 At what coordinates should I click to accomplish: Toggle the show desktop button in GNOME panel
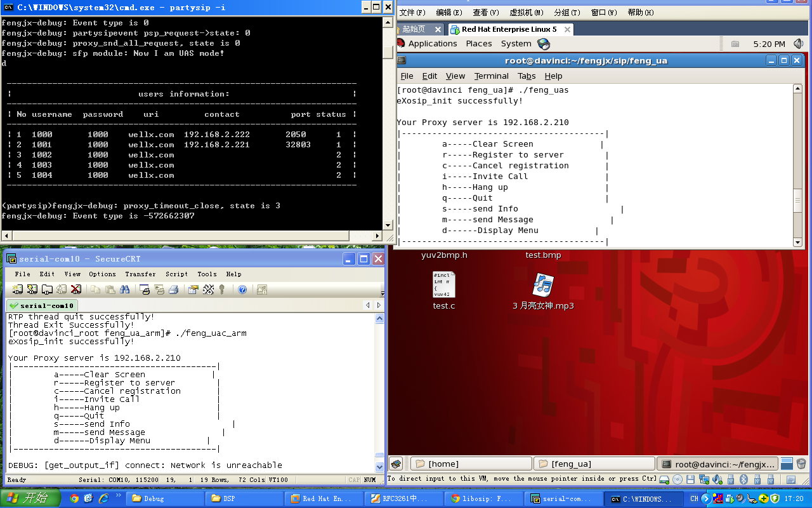396,464
